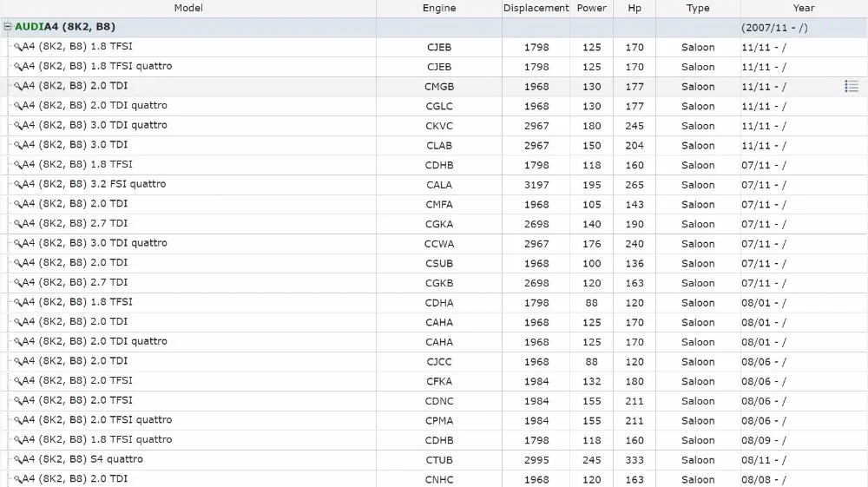The width and height of the screenshot is (868, 487).
Task: Click key icon of the 2.7 TDI CGKA row
Action: click(17, 224)
